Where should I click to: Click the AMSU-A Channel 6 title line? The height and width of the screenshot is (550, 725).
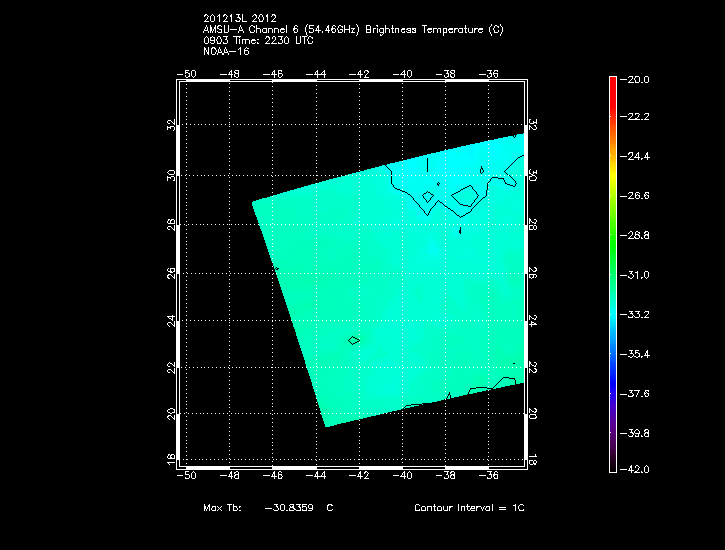tap(353, 30)
